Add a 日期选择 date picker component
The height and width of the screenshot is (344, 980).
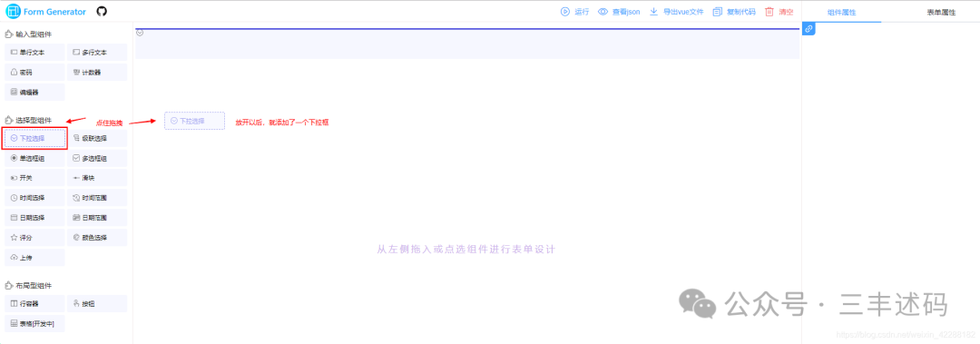point(35,218)
